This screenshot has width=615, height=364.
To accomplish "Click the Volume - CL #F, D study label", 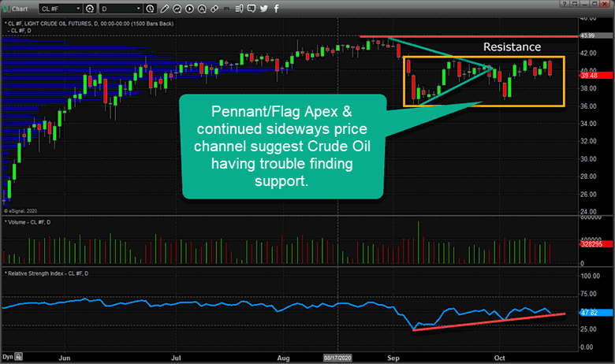I will [28, 222].
